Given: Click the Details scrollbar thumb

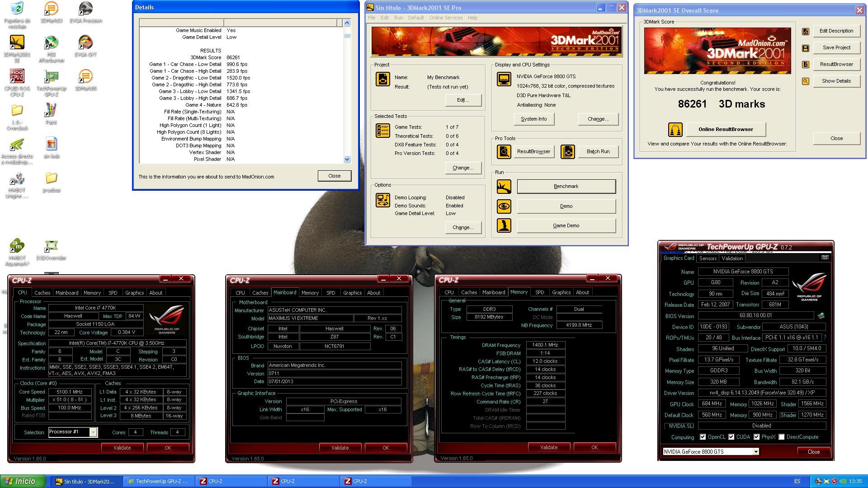Looking at the screenshot, I should click(347, 35).
